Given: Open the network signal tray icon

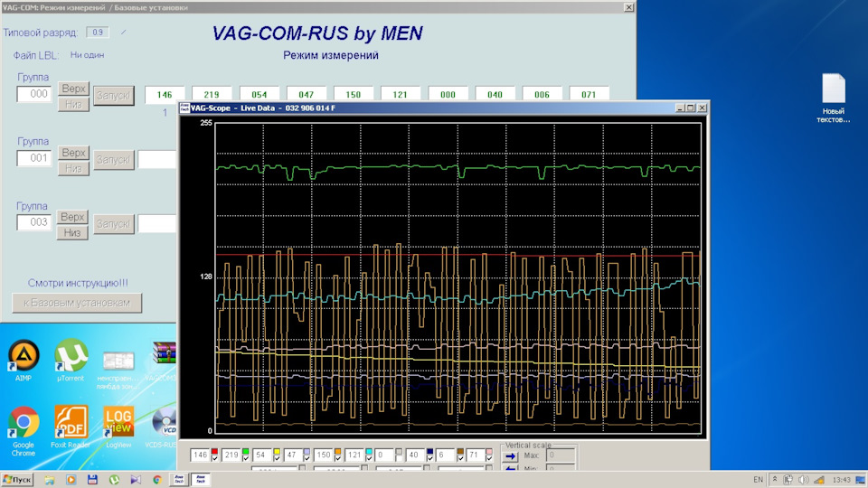Looking at the screenshot, I should [x=819, y=480].
